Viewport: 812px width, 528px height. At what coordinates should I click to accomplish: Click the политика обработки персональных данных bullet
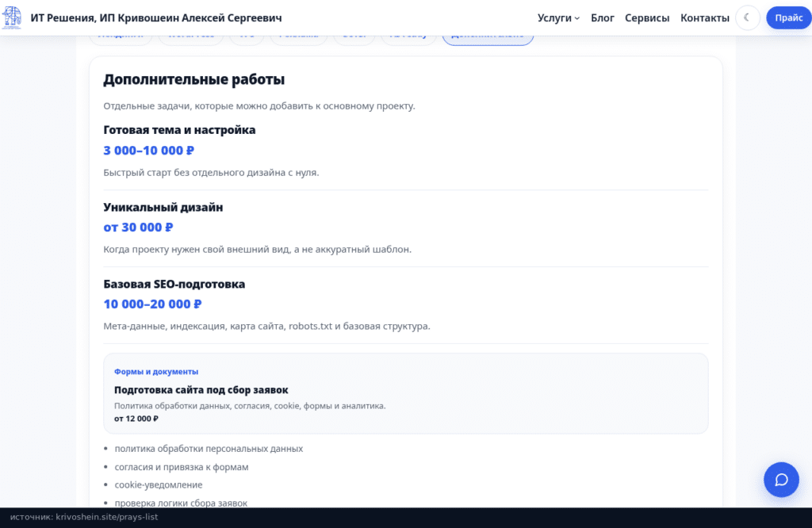click(x=209, y=449)
